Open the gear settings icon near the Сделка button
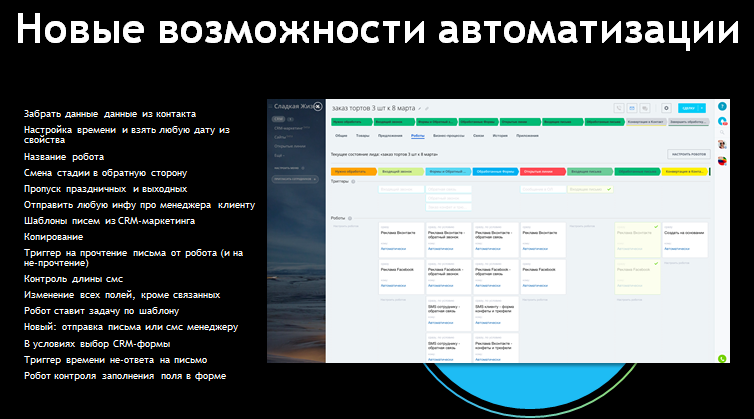754x419 pixels. [666, 108]
